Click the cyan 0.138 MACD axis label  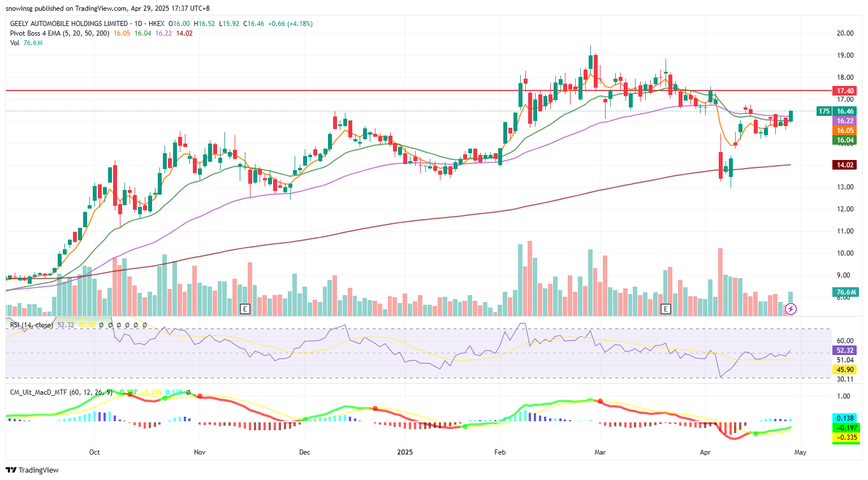coord(845,419)
